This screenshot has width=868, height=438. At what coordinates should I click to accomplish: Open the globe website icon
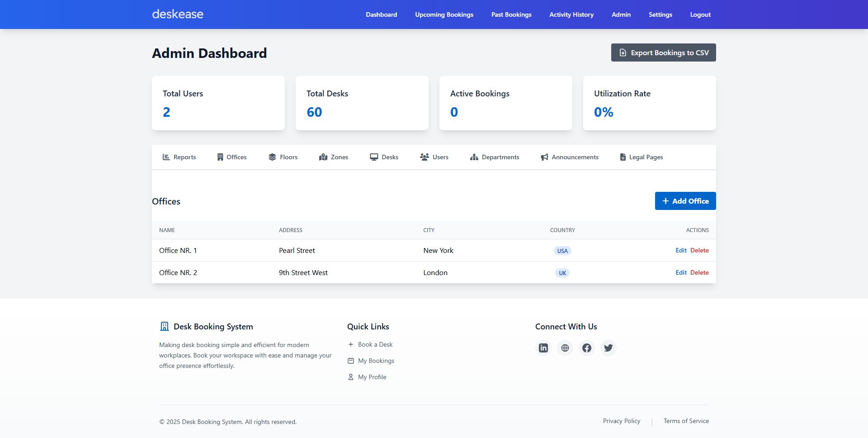coord(565,348)
